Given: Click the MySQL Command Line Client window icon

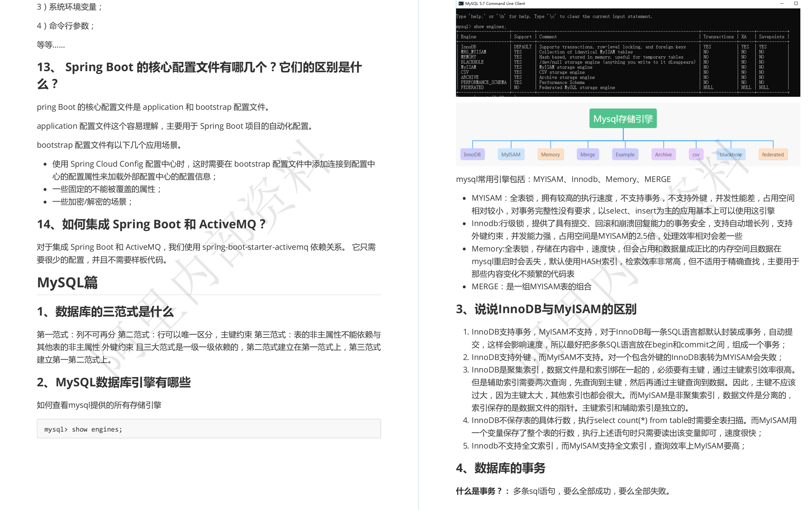Looking at the screenshot, I should click(461, 3).
